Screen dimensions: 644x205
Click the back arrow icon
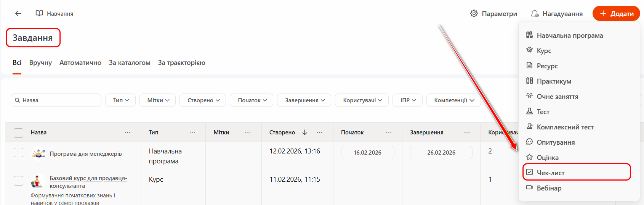tap(18, 13)
